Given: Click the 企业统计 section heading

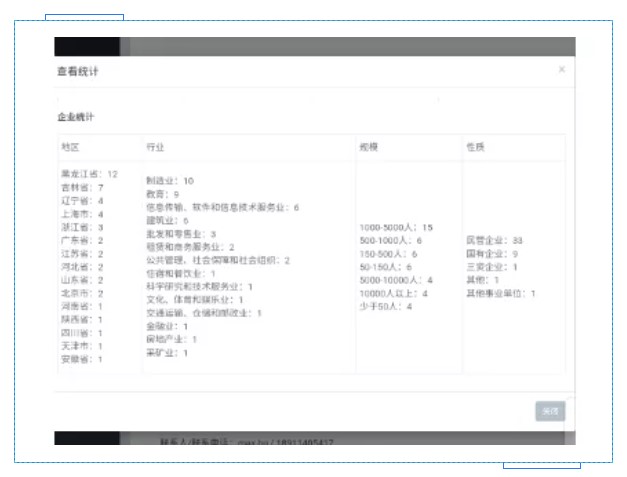Looking at the screenshot, I should pyautogui.click(x=76, y=117).
